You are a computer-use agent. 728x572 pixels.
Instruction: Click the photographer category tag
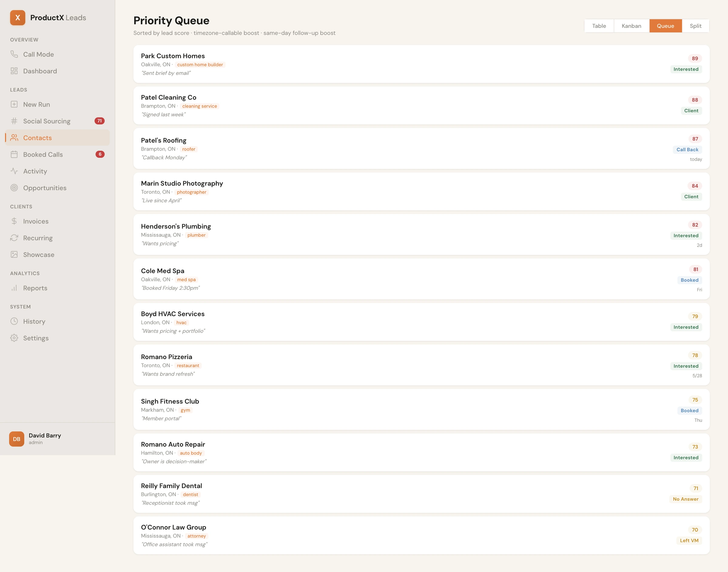(191, 192)
